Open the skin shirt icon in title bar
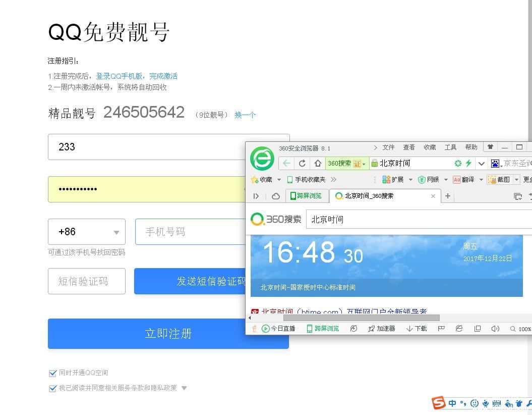Viewport: 532px width, 415px height. tap(490, 147)
